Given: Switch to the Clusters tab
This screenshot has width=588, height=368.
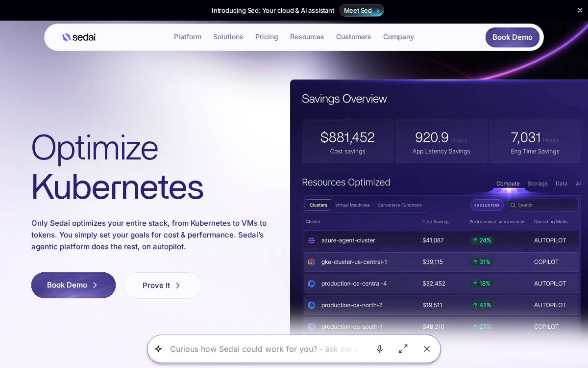Looking at the screenshot, I should coord(318,205).
